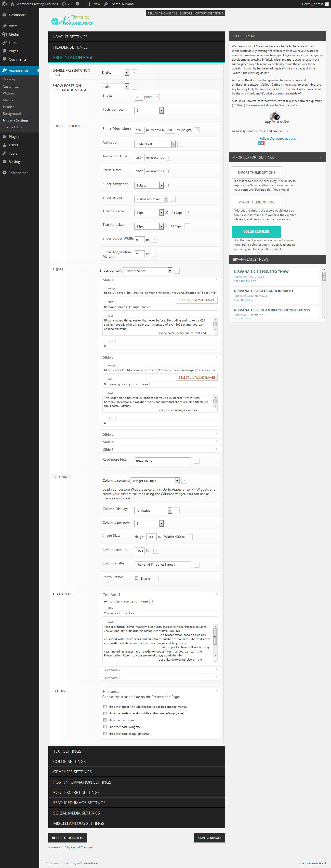Click the plus icon for New content
Viewport: 331px width, 868px height.
tap(89, 4)
